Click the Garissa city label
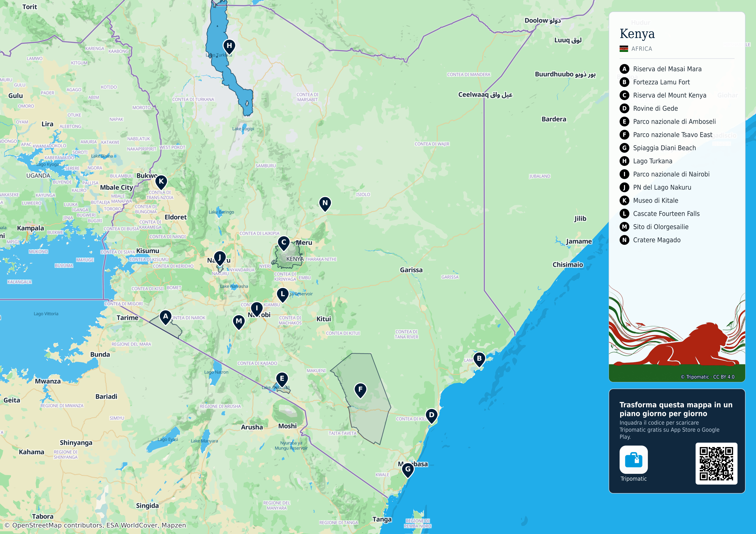This screenshot has height=534, width=756. pyautogui.click(x=411, y=270)
